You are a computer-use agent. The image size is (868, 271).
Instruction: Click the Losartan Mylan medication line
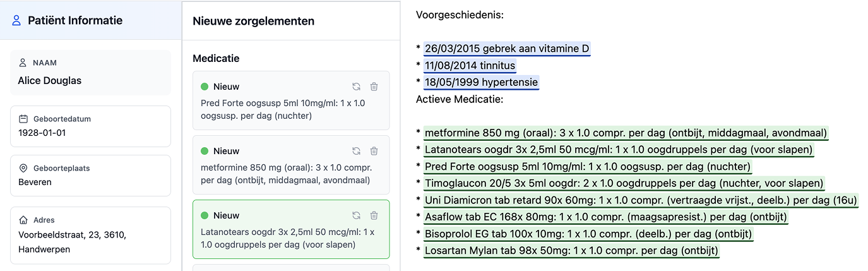pyautogui.click(x=571, y=251)
